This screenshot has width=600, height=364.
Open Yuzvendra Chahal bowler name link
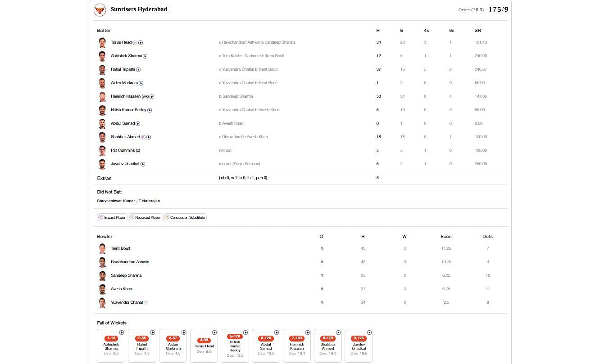coord(127,302)
